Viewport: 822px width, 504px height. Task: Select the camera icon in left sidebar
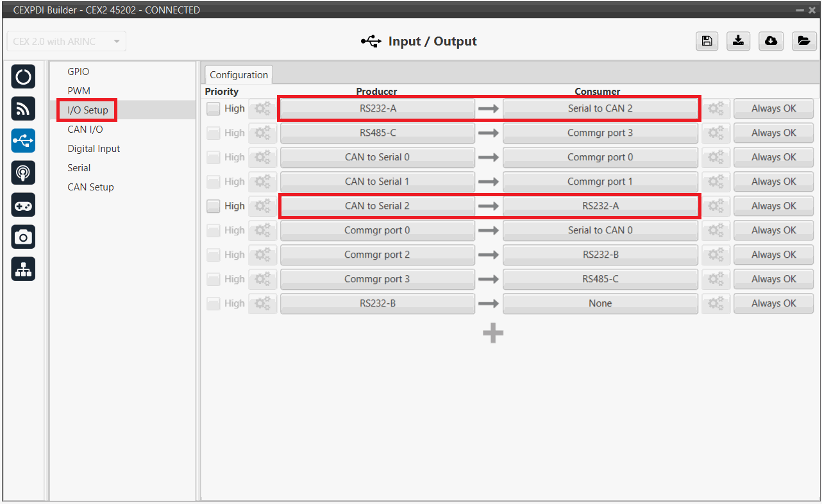[23, 237]
